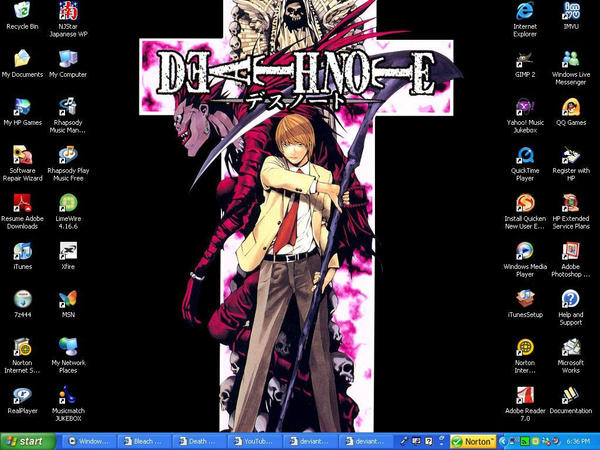Expand hidden system tray icons arrow

click(502, 442)
